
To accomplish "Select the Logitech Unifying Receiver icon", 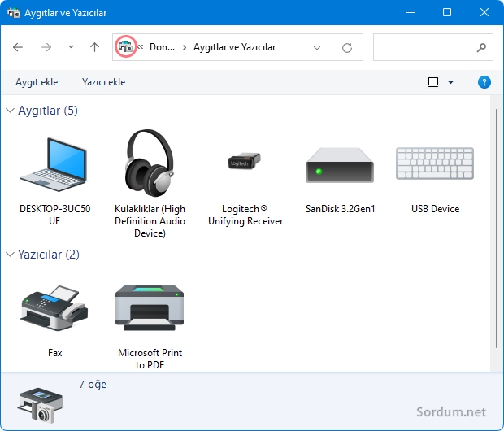I will (245, 160).
